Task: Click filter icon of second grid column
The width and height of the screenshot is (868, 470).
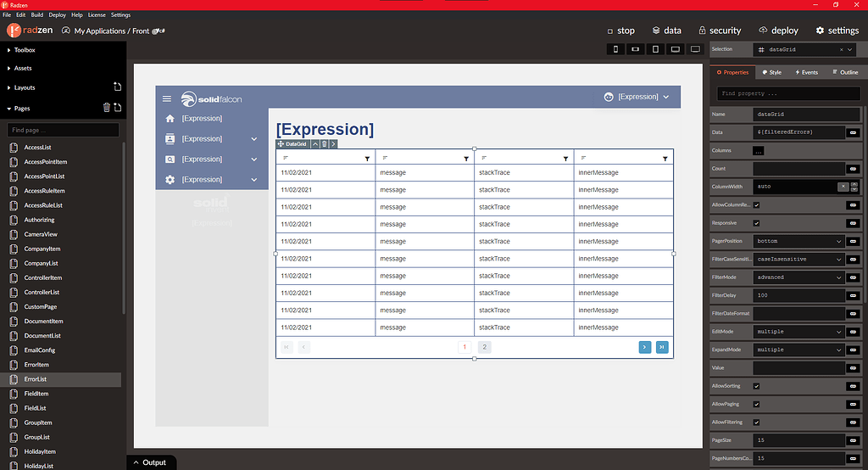Action: click(x=466, y=159)
